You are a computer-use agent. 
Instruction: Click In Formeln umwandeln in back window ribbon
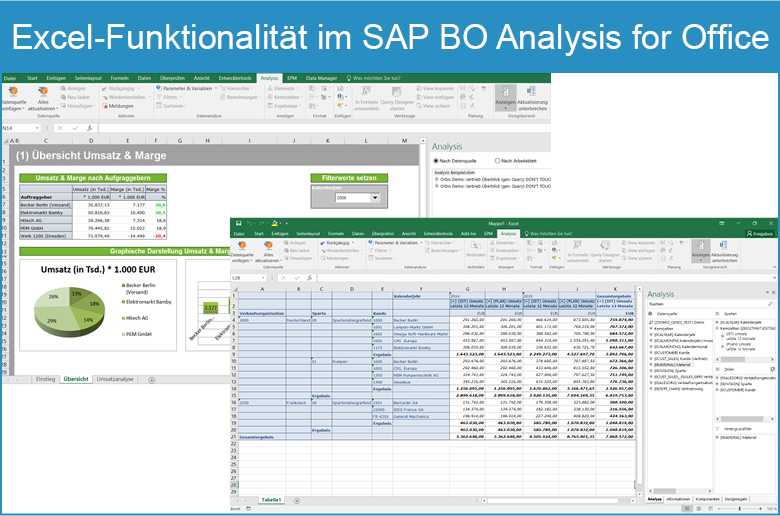pyautogui.click(x=367, y=98)
